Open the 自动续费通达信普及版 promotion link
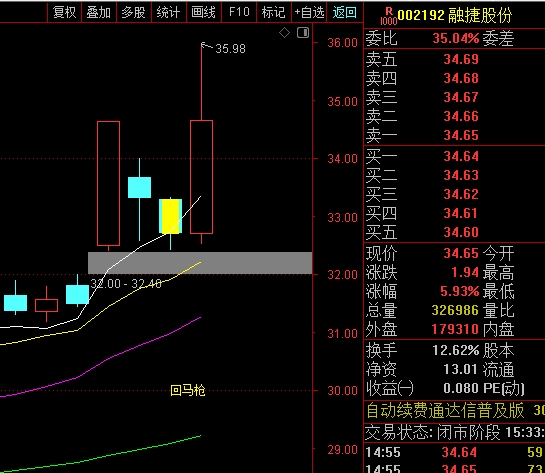 pos(445,410)
